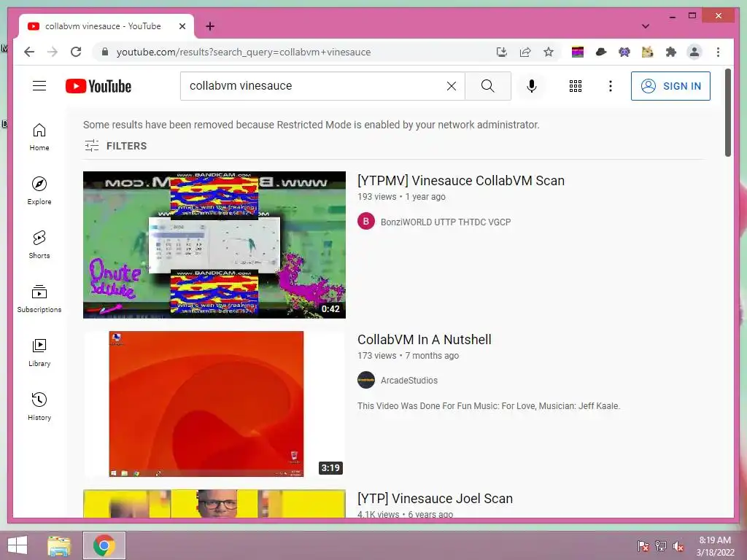Open Library in sidebar
Viewport: 747px width, 560px height.
click(39, 353)
